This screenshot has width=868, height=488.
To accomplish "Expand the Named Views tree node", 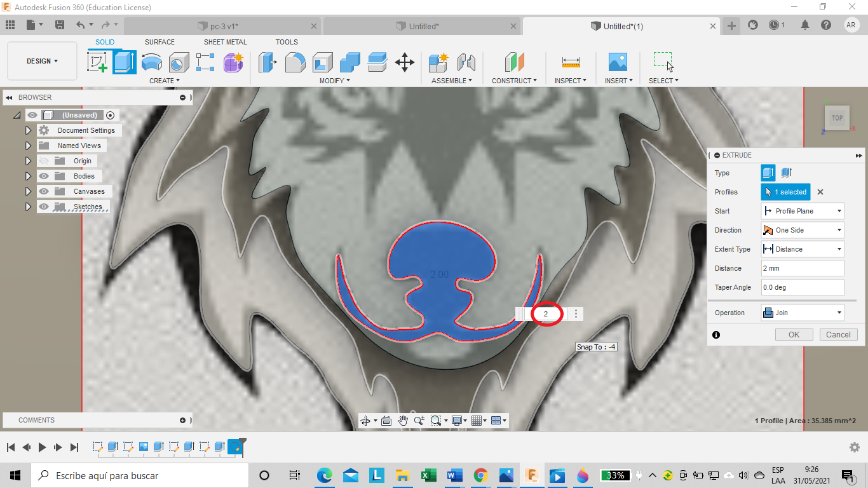I will point(28,146).
